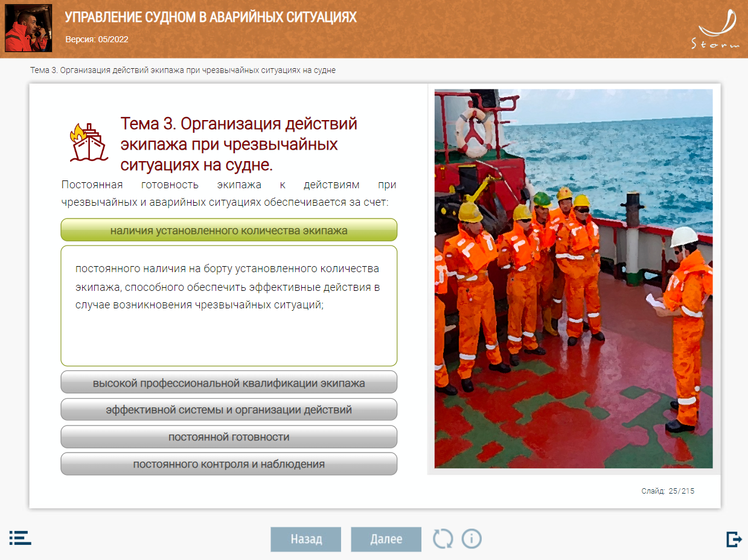Screen dimensions: 748x560
Task: Click the burning ship topic icon
Action: tap(88, 142)
